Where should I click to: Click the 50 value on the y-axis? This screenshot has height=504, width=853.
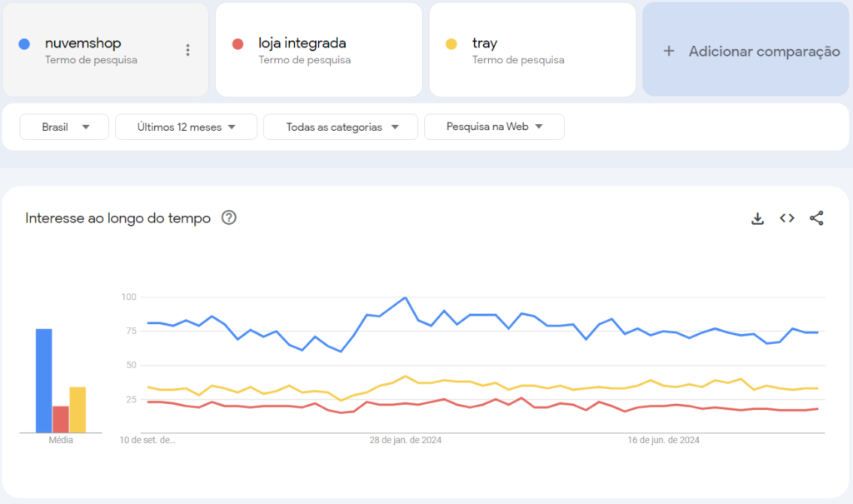(x=131, y=365)
